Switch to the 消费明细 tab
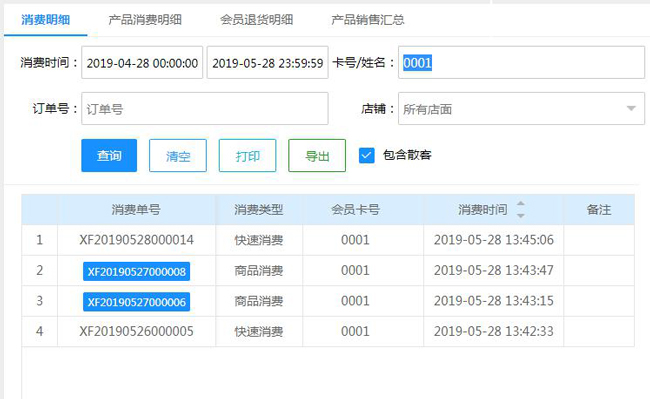This screenshot has height=399, width=650. (46, 19)
